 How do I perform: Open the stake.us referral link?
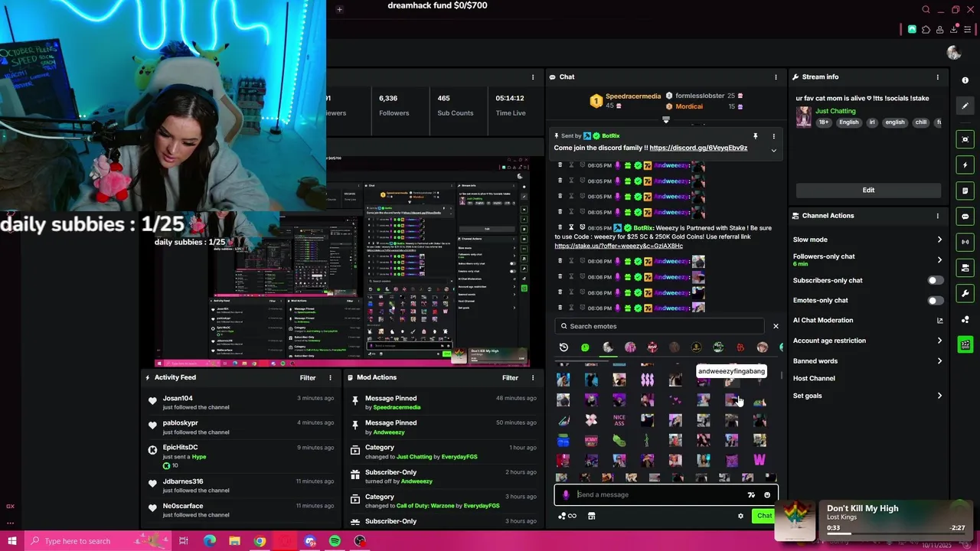tap(619, 246)
